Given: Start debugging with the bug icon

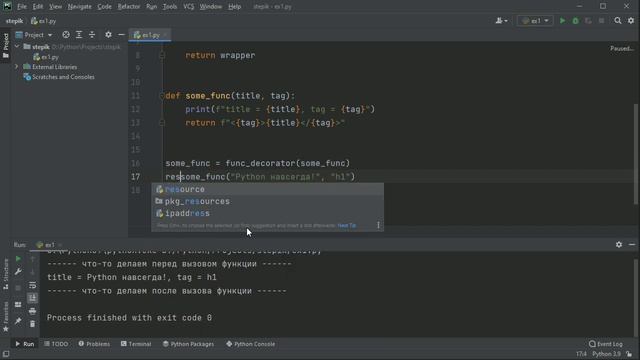Looking at the screenshot, I should coord(576,21).
